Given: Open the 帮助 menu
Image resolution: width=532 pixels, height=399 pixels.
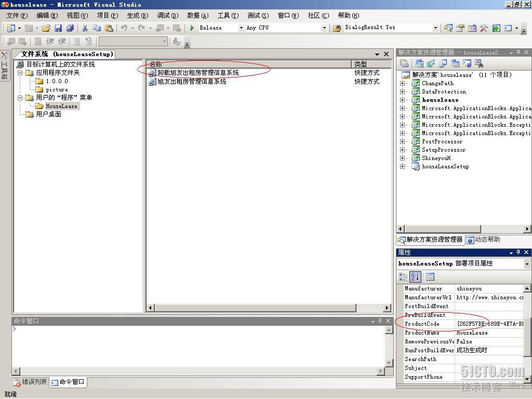Looking at the screenshot, I should coord(349,16).
